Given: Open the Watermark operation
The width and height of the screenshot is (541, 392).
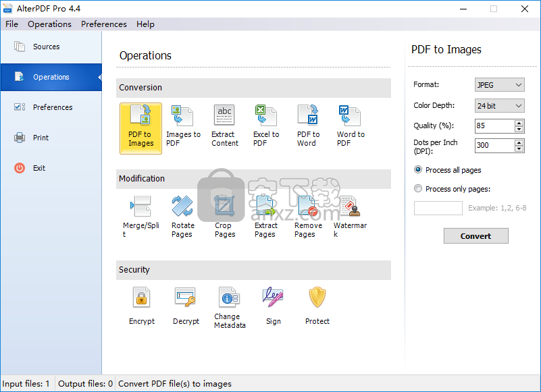Looking at the screenshot, I should [x=351, y=217].
